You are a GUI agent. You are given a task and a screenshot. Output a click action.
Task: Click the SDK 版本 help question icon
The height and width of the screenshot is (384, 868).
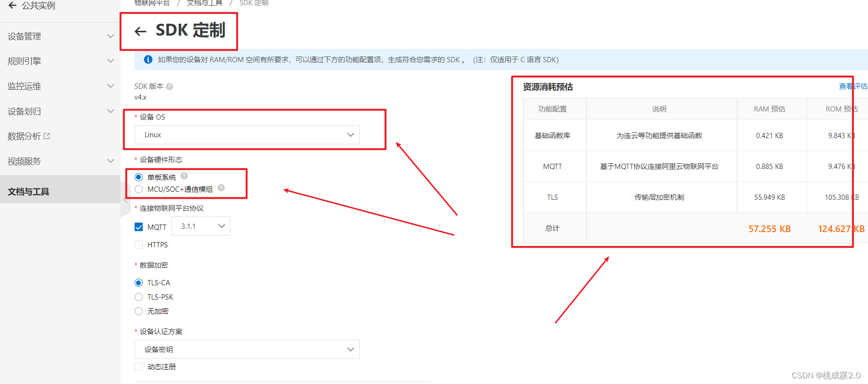[169, 86]
